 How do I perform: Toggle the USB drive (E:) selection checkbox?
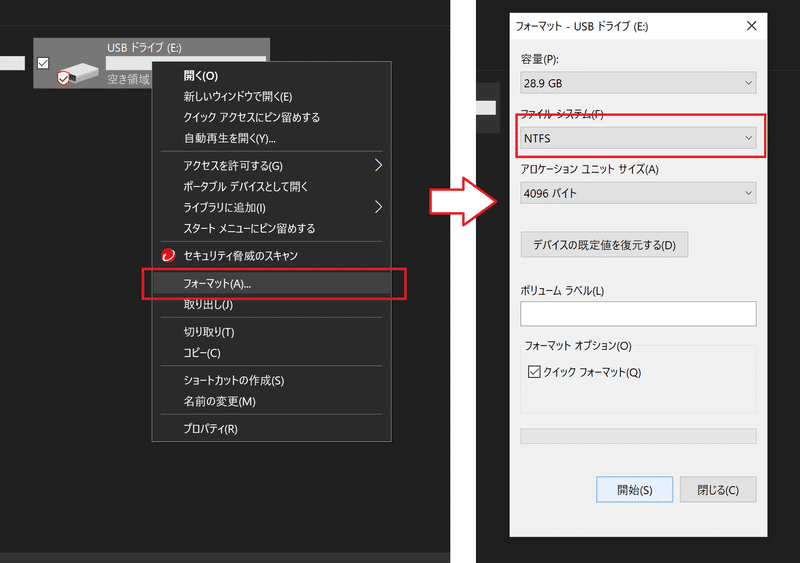point(43,63)
